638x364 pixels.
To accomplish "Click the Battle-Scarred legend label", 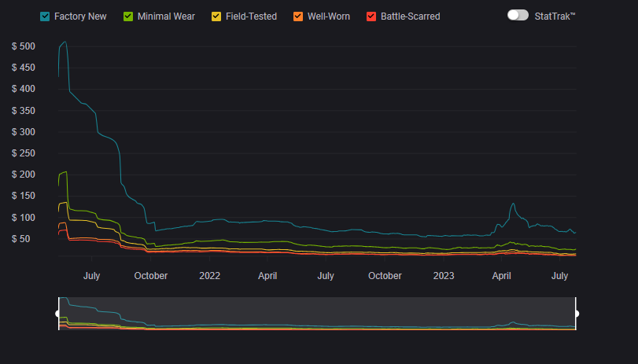I will coord(410,16).
